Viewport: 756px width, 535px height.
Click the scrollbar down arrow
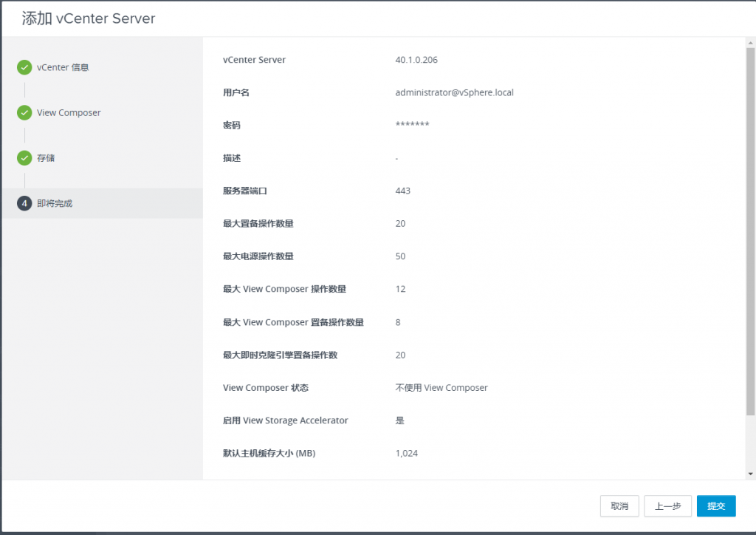pyautogui.click(x=751, y=474)
